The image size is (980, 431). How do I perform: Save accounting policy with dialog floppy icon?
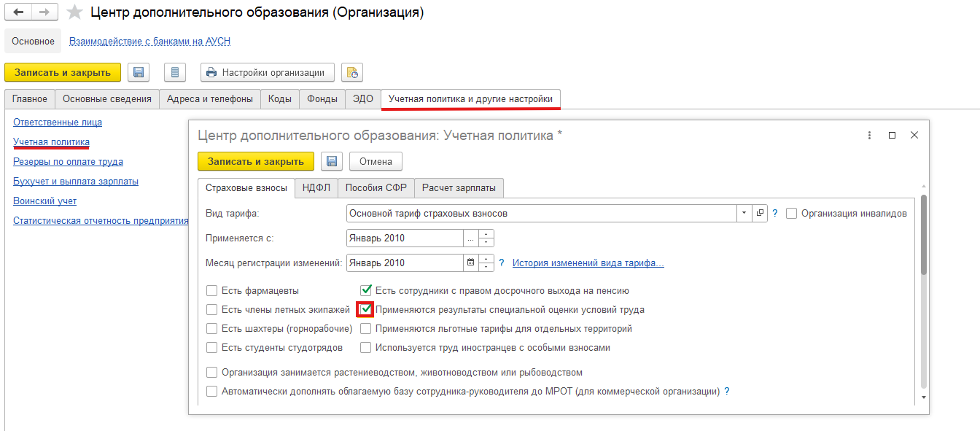pyautogui.click(x=332, y=161)
